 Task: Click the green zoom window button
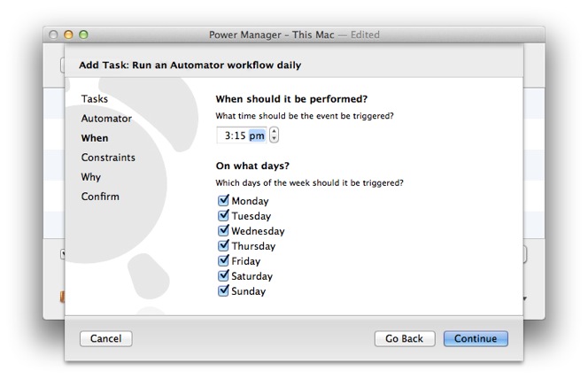point(83,35)
